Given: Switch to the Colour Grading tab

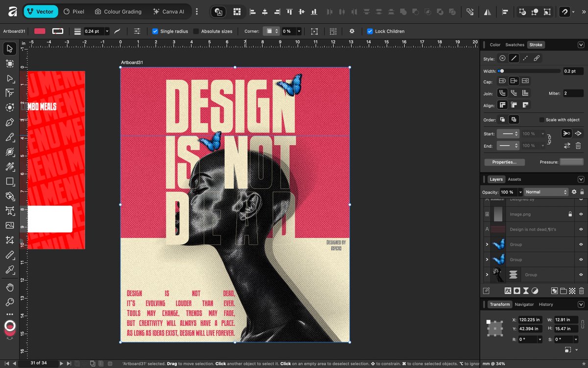Looking at the screenshot, I should click(x=118, y=11).
